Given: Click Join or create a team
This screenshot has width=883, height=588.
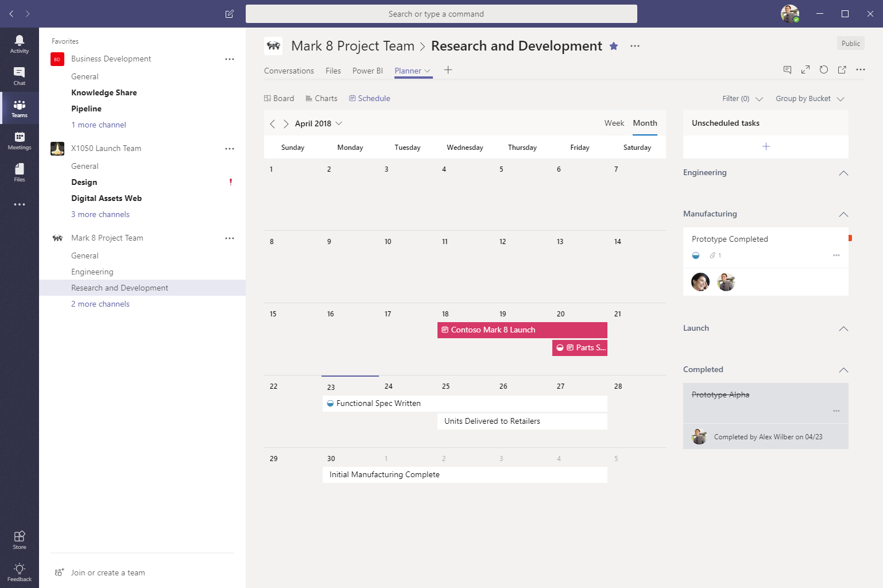Looking at the screenshot, I should click(x=108, y=572).
